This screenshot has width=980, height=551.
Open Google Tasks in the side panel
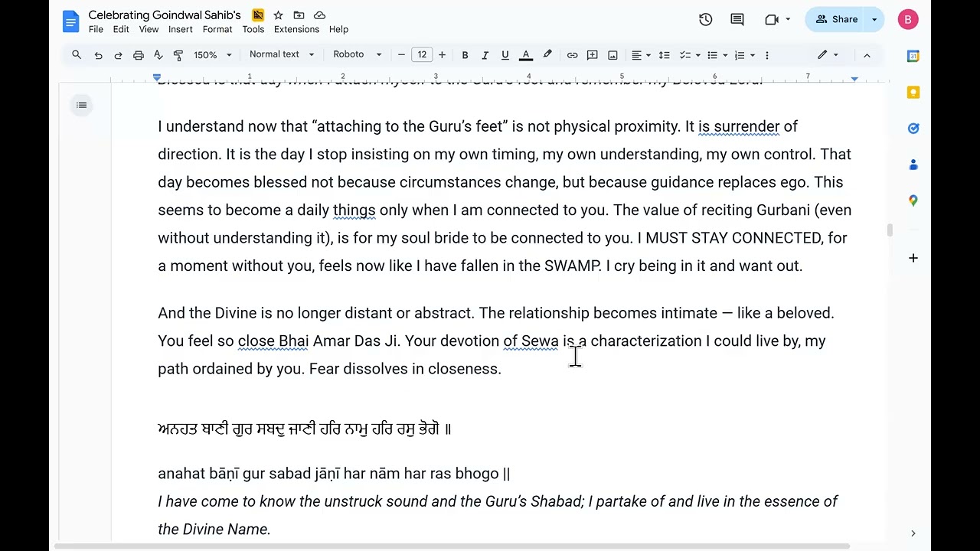coord(913,129)
